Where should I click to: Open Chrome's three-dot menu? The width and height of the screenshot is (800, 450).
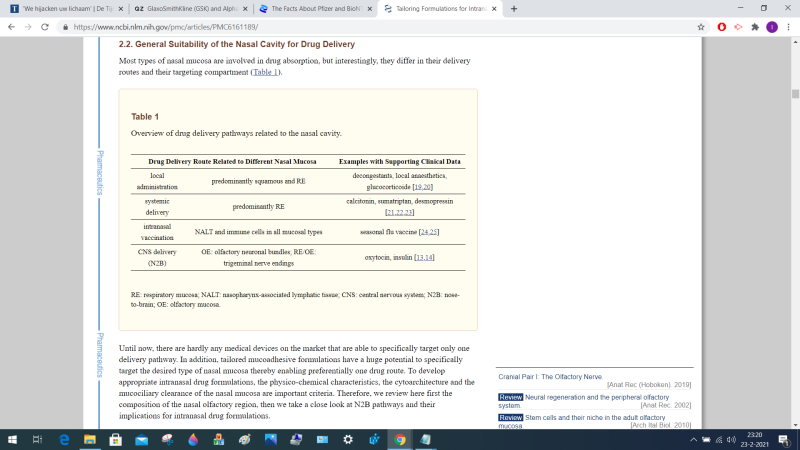(789, 27)
